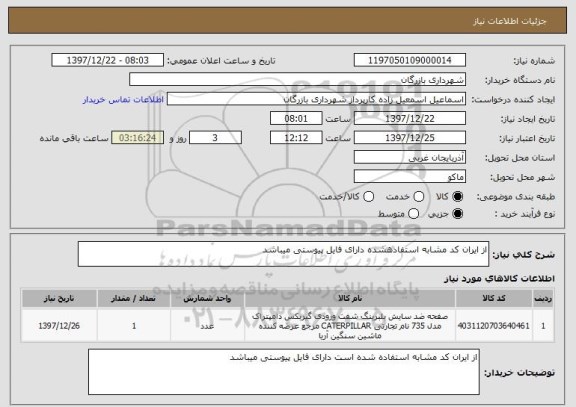Click the شماره نیاز number field
The image size is (576, 407).
pos(410,60)
